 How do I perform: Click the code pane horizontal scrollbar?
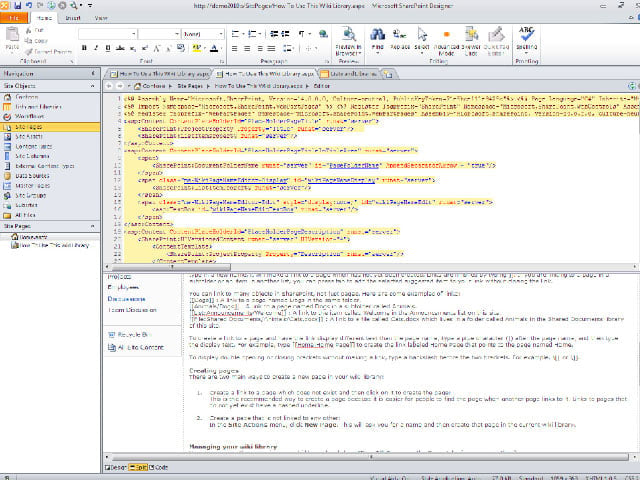pyautogui.click(x=369, y=267)
